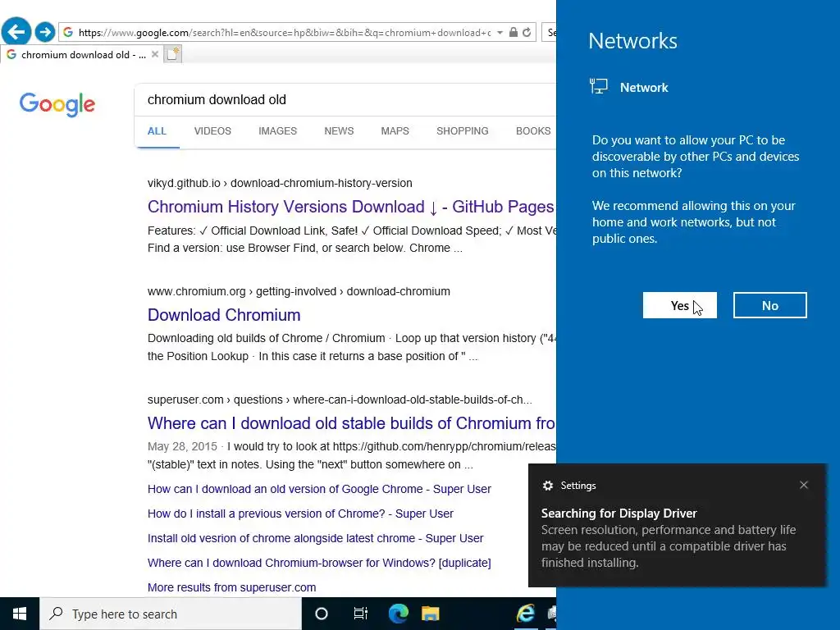Dismiss the Settings notification with X
This screenshot has width=840, height=630.
804,485
